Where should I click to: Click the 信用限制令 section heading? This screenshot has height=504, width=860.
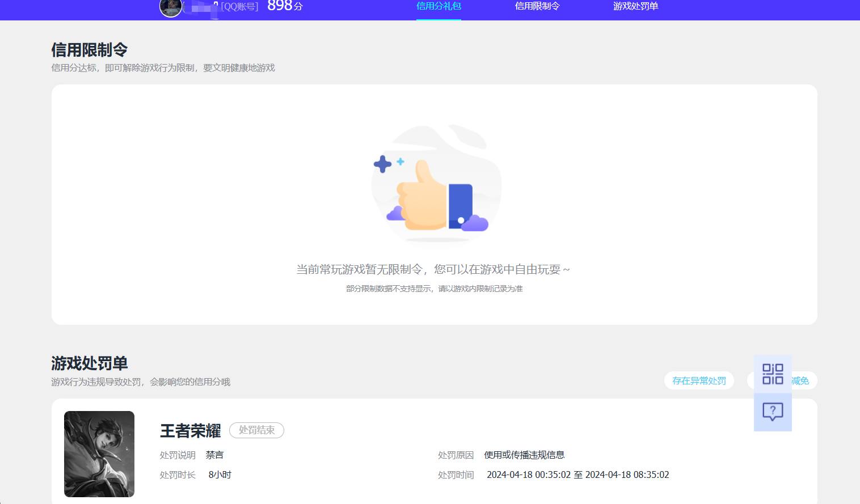coord(89,50)
